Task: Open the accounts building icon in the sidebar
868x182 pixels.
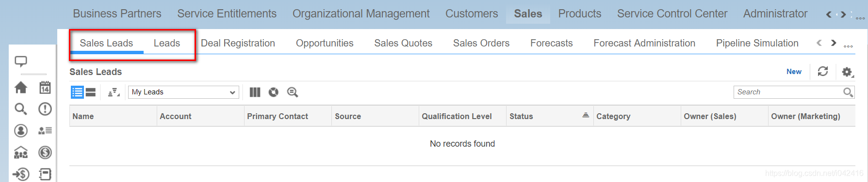Action: (21, 153)
